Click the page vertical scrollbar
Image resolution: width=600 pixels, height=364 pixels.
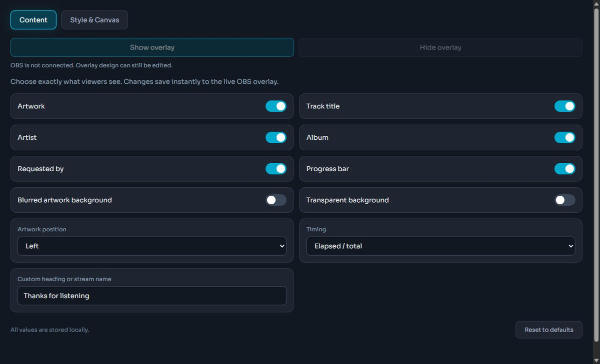point(595,175)
